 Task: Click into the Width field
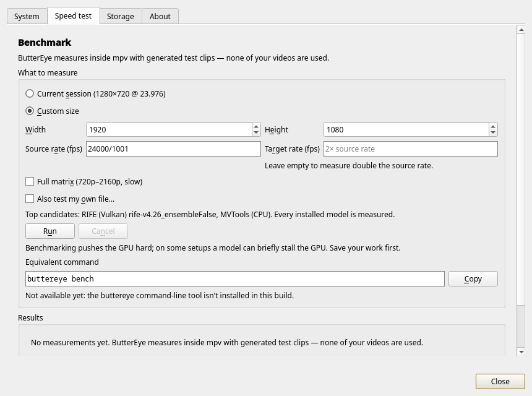point(169,129)
